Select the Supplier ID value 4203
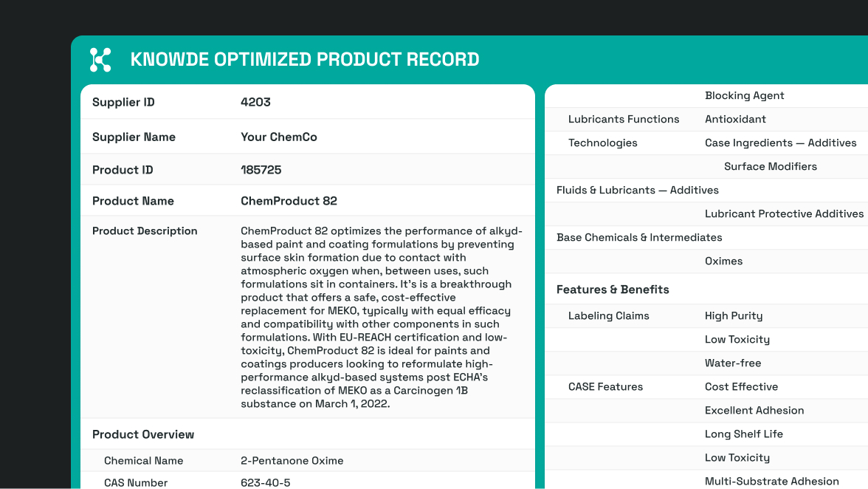 pos(255,103)
